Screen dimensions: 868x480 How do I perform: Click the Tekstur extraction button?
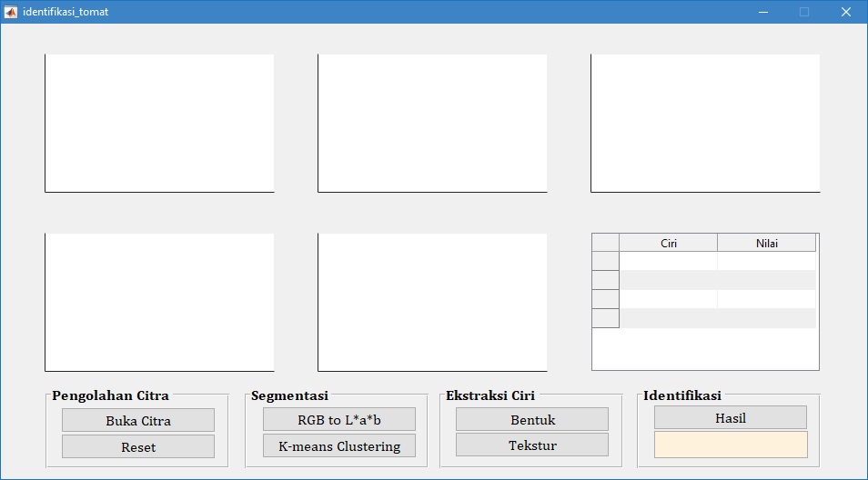(531, 445)
